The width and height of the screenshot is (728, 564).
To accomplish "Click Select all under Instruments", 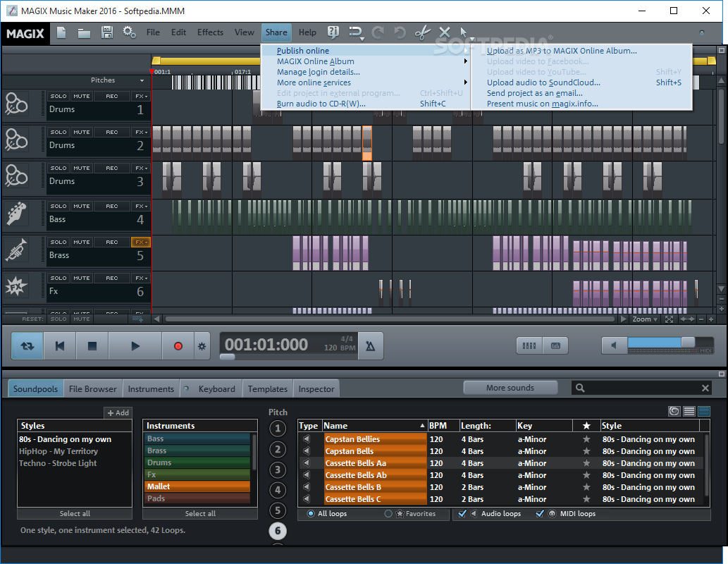I will point(200,513).
